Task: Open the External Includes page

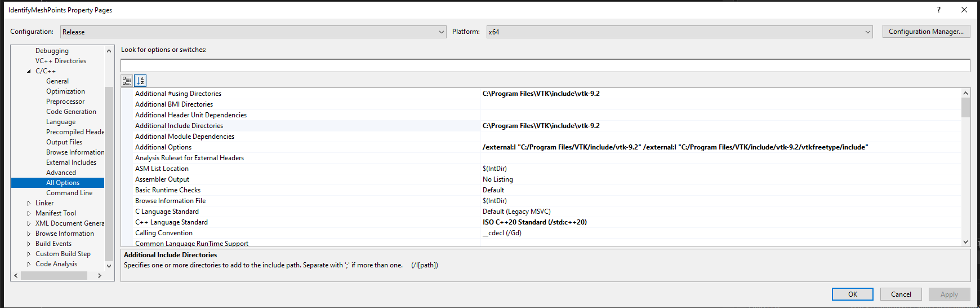Action: 71,162
